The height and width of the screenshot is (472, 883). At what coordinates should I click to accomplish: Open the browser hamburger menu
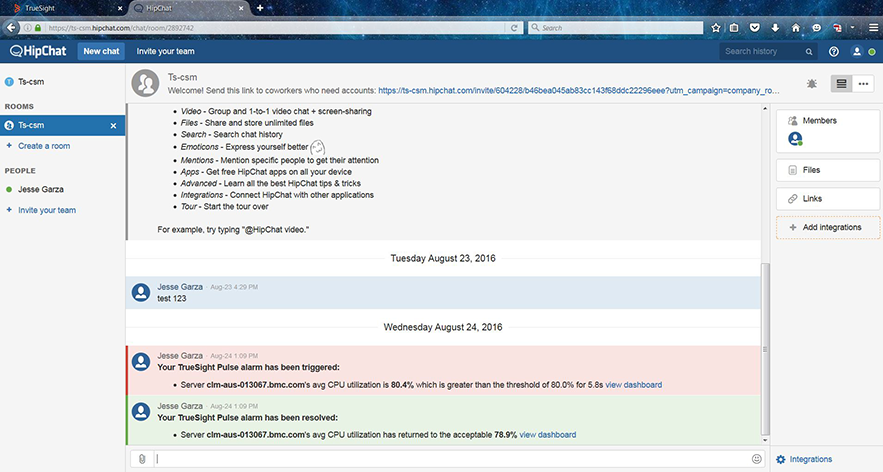873,28
